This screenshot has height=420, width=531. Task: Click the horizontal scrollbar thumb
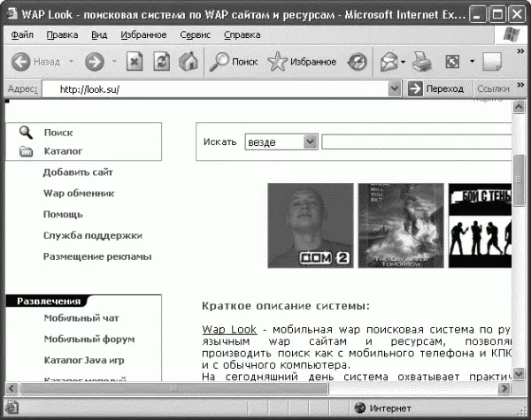click(173, 388)
